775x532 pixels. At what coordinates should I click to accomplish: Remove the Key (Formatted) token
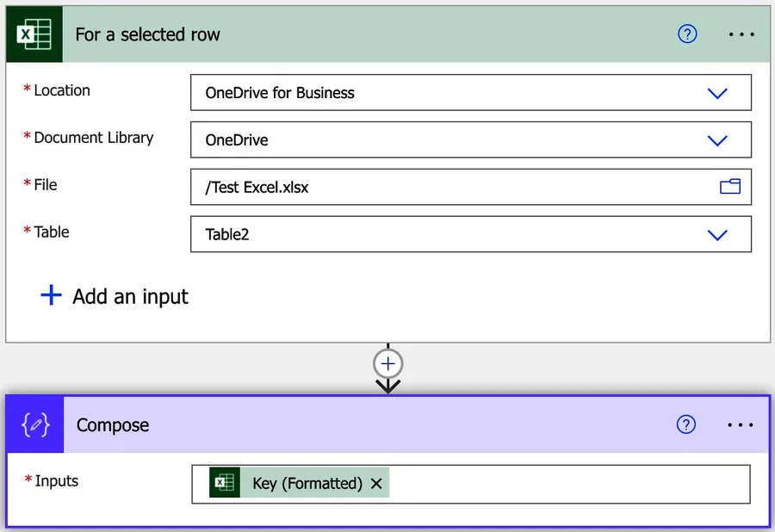(376, 483)
